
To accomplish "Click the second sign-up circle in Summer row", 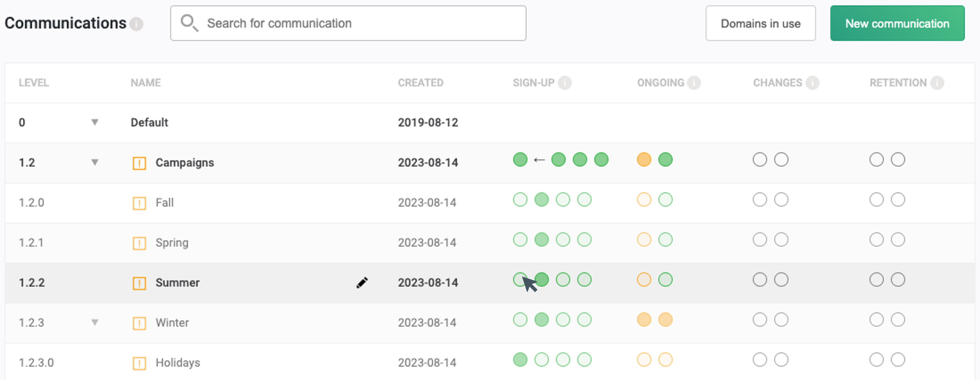I will (x=542, y=279).
